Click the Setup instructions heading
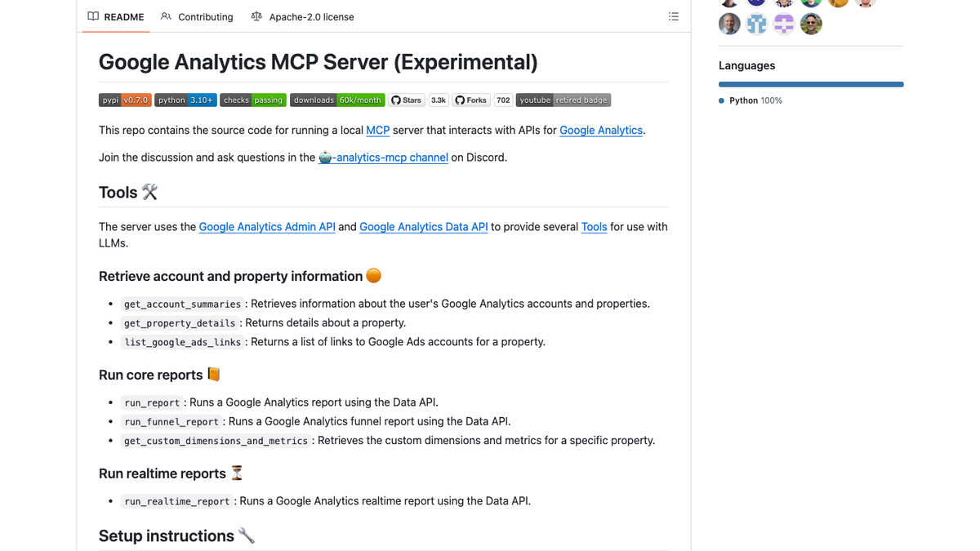This screenshot has width=980, height=551. tap(177, 535)
